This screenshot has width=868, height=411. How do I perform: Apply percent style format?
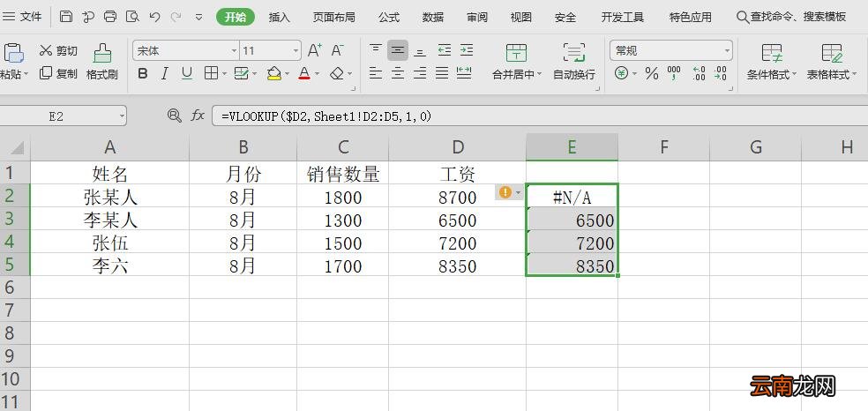[x=652, y=73]
